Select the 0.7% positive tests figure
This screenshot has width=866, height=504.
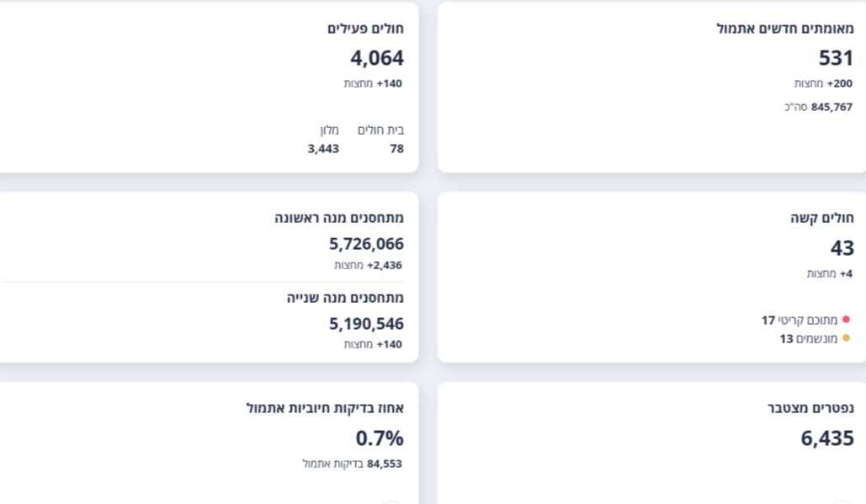(x=380, y=438)
